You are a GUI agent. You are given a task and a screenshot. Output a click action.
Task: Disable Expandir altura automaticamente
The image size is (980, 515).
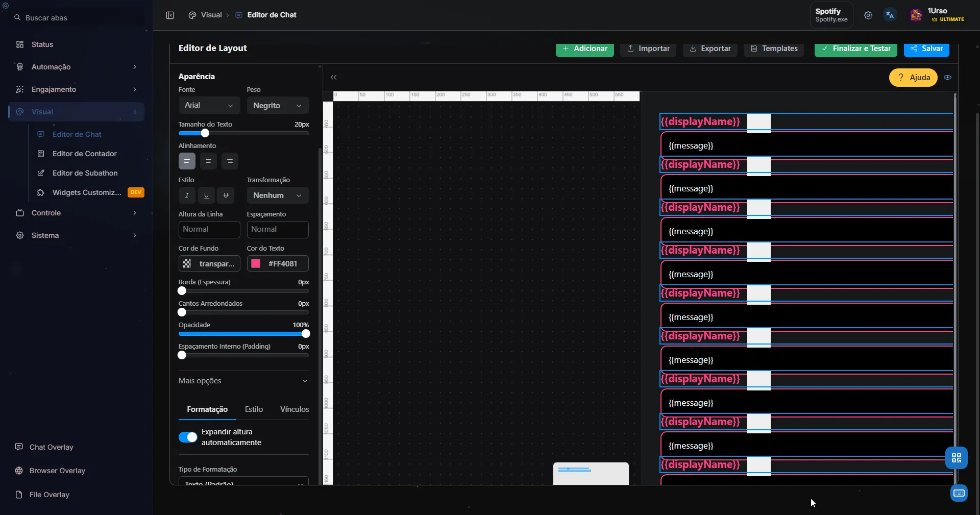pyautogui.click(x=188, y=437)
